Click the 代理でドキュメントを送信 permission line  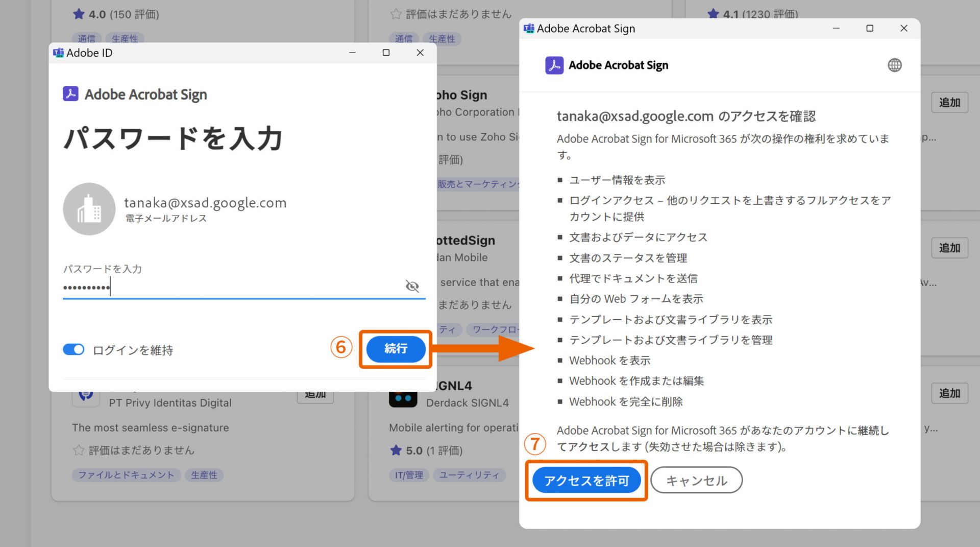(633, 278)
